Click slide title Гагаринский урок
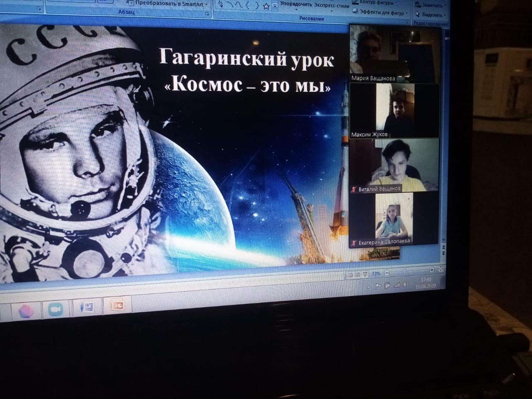Image resolution: width=532 pixels, height=399 pixels. pos(246,58)
